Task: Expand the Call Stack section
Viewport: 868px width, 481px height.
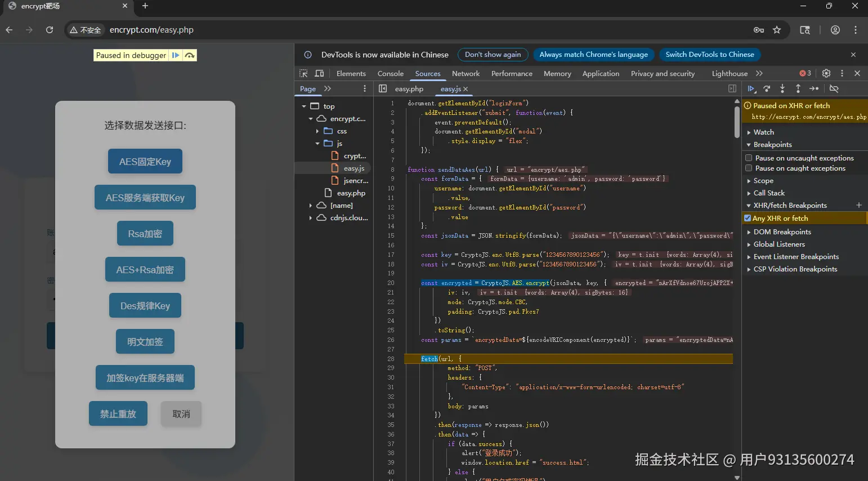Action: pos(768,193)
